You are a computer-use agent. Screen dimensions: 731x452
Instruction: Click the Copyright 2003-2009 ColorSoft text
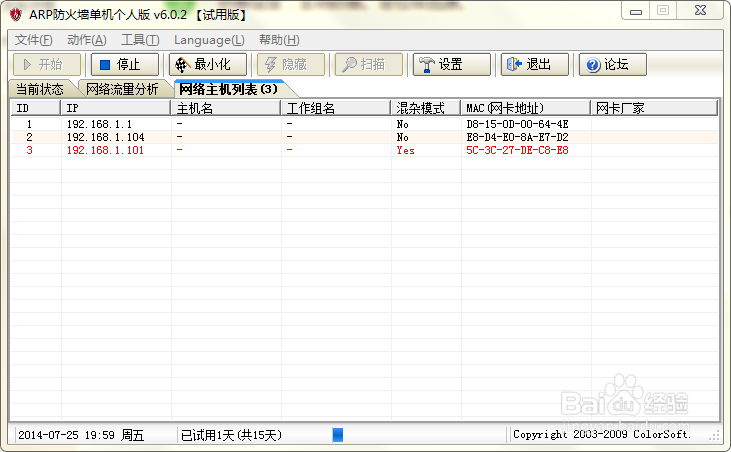(x=602, y=434)
